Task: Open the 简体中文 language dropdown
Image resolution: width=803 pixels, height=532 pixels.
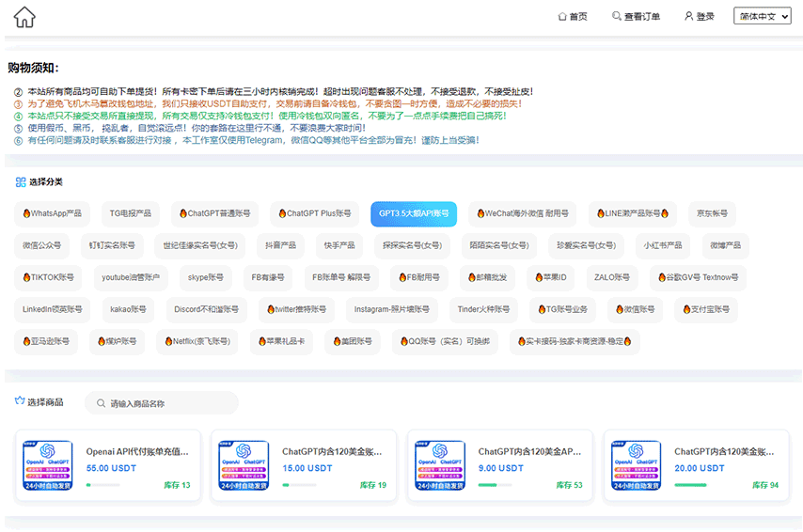Action: click(x=762, y=16)
